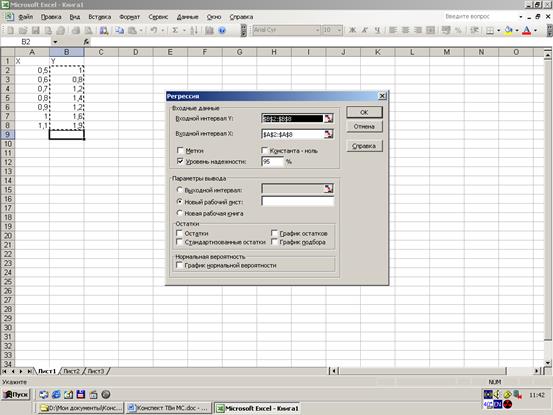Open the font color picker arrow
Image resolution: width=553 pixels, height=415 pixels.
point(535,30)
